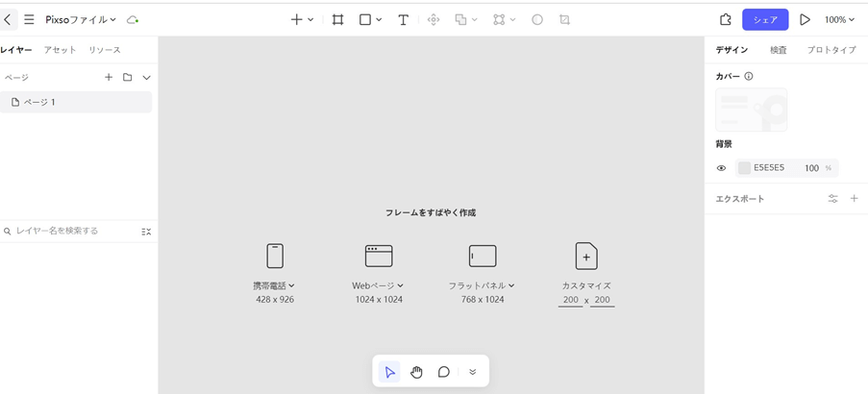868x394 pixels.
Task: Switch to the デザイン tab
Action: point(732,50)
